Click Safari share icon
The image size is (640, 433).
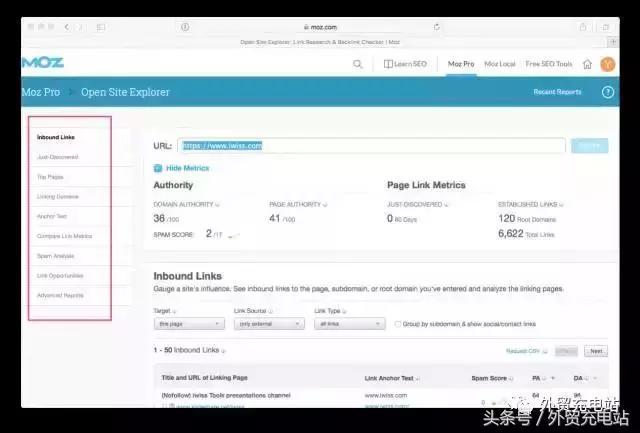(x=583, y=27)
